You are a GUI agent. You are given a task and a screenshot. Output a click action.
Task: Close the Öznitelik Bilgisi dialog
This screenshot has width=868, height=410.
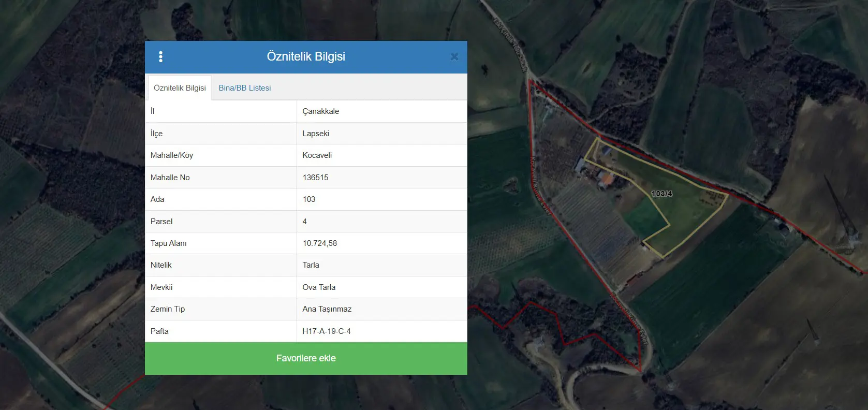(454, 57)
